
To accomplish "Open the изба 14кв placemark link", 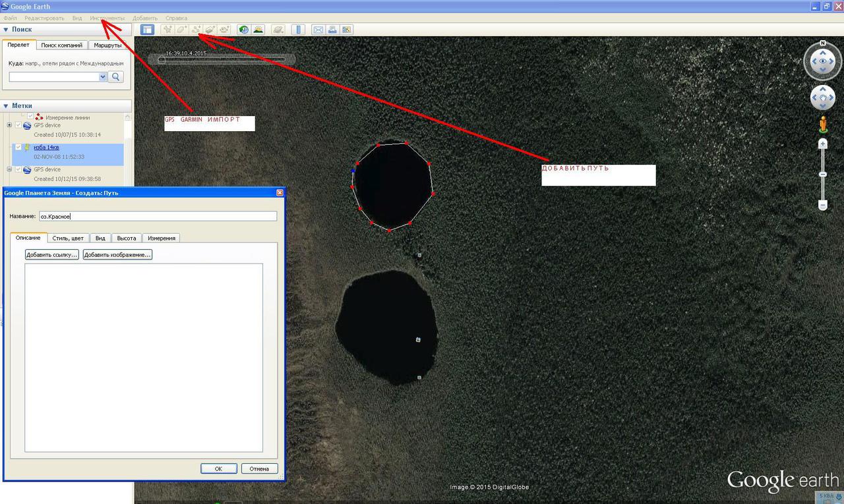I will point(46,148).
